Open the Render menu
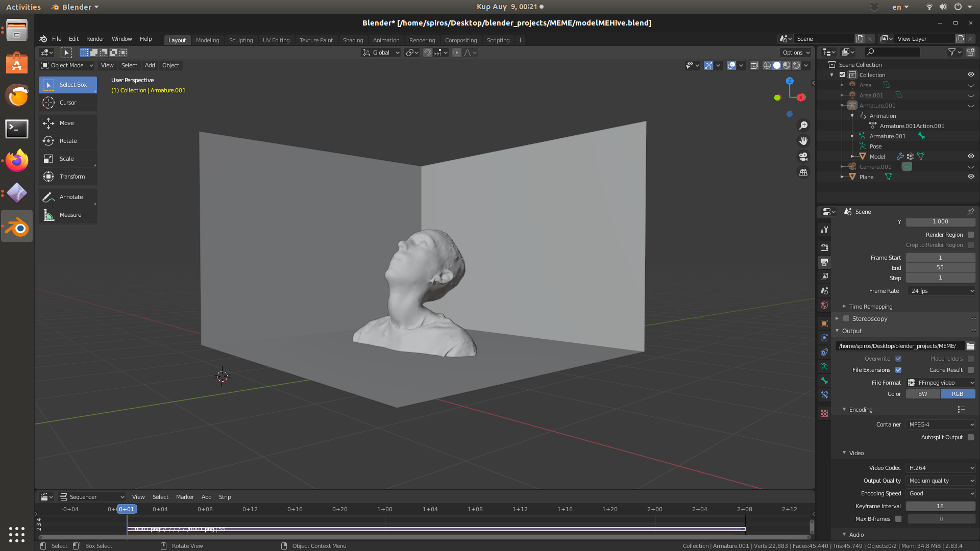 coord(95,39)
